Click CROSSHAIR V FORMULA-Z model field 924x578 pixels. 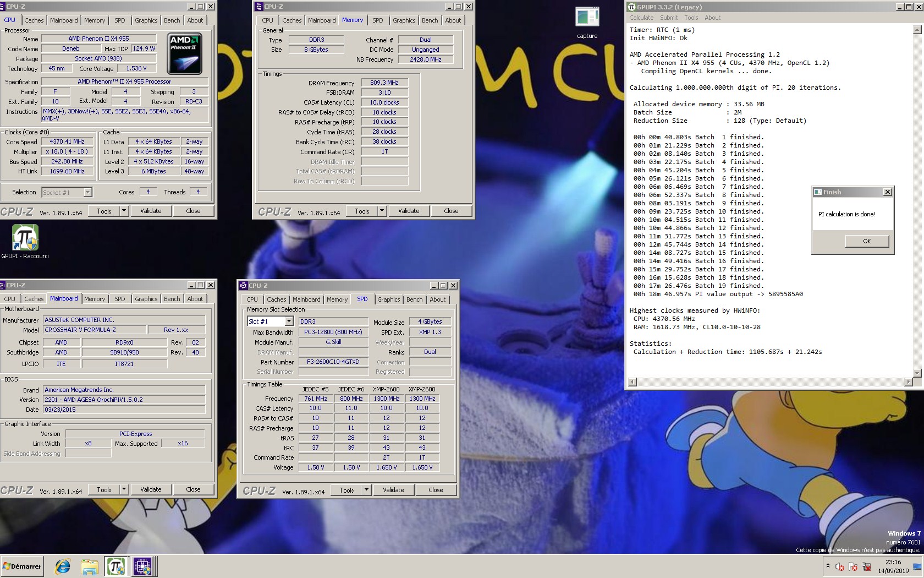[x=95, y=330]
